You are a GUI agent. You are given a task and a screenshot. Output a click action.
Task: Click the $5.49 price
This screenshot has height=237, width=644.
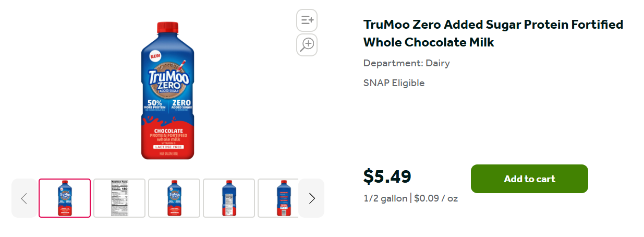pos(387,177)
